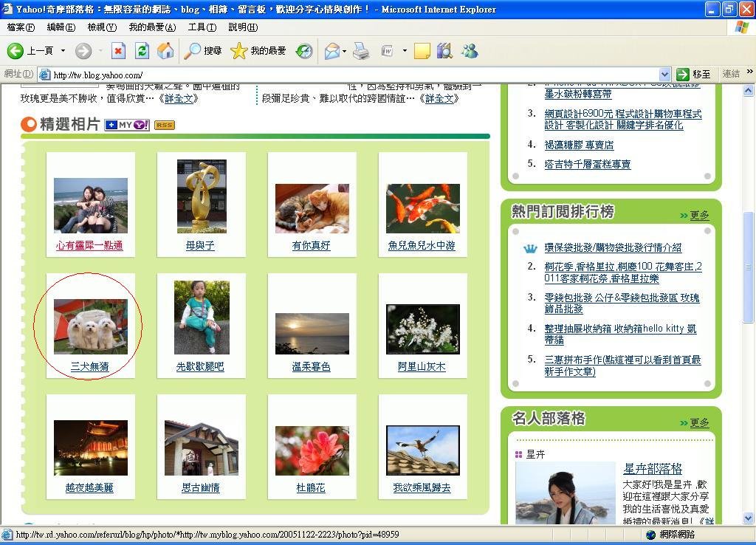This screenshot has height=545, width=756.
Task: Open the red azalea 杜鵑花 thumbnail
Action: pos(312,450)
